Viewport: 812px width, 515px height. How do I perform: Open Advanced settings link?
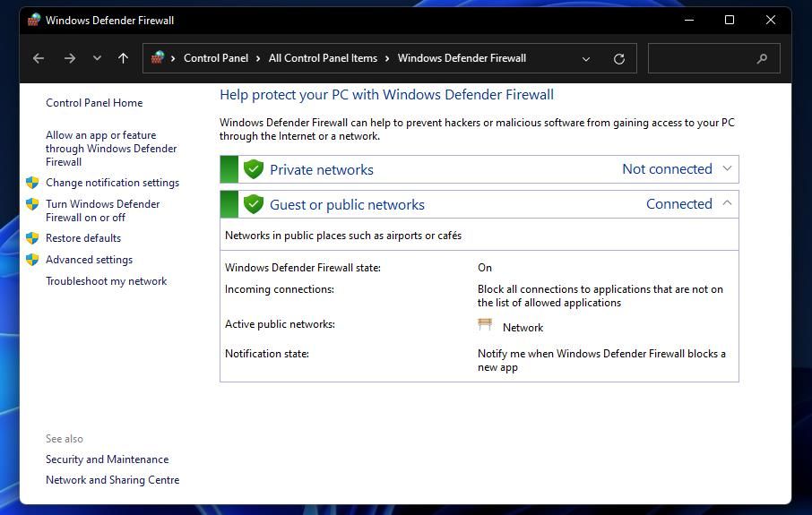(x=89, y=260)
